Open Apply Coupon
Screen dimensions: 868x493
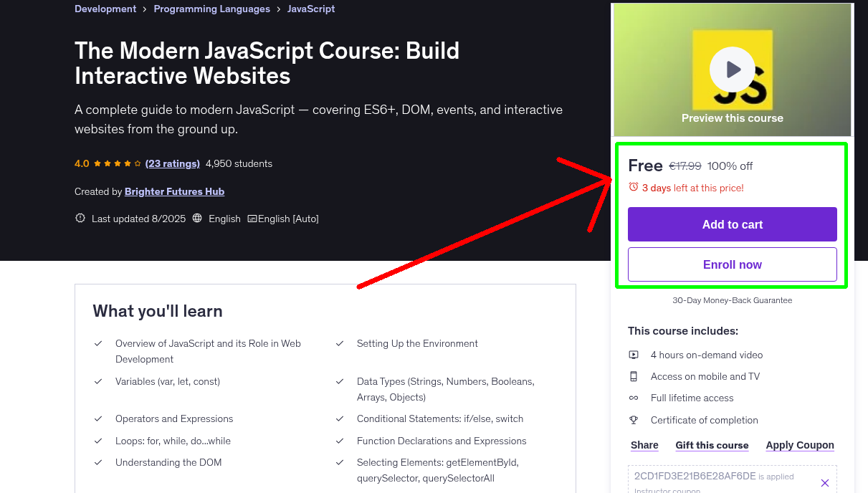tap(800, 445)
